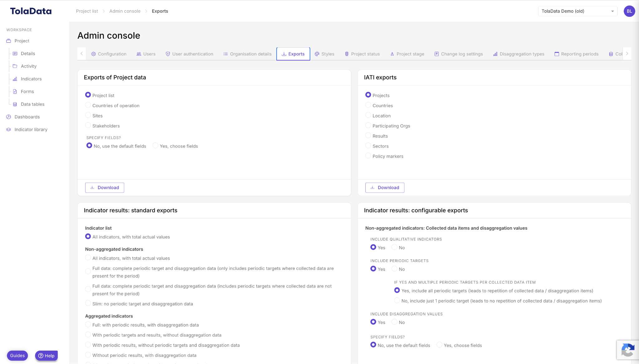Set Include Disaggregation Values to No
The width and height of the screenshot is (639, 364).
click(x=394, y=322)
